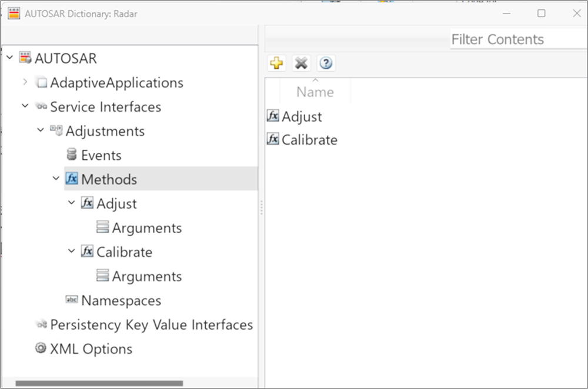Select the Adjust row in methods list
This screenshot has width=588, height=389.
tap(302, 116)
